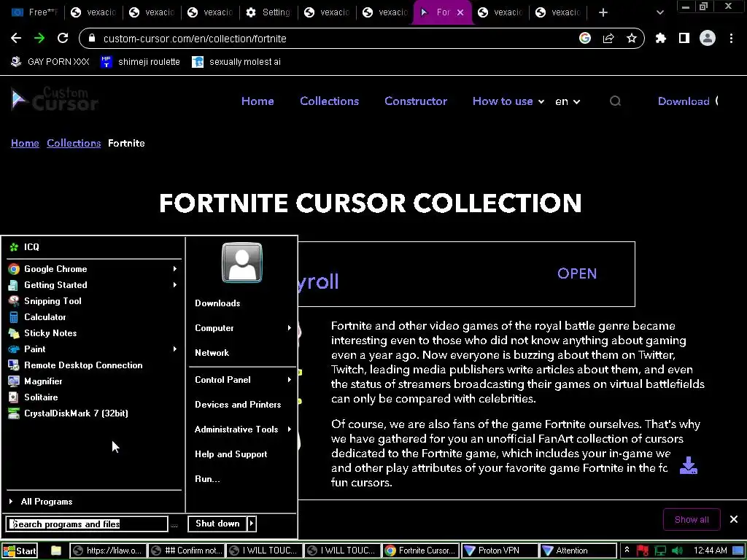Click the Start button on taskbar
The width and height of the screenshot is (747, 560).
(19, 551)
